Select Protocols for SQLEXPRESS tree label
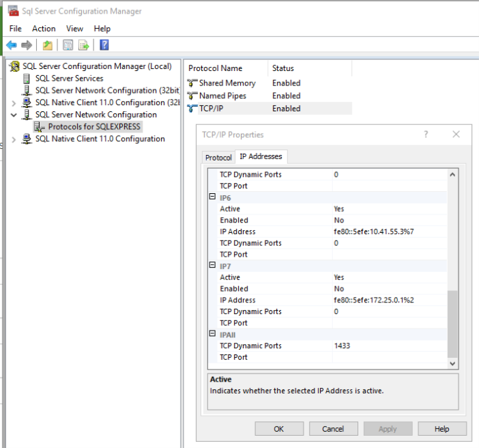 coord(94,126)
